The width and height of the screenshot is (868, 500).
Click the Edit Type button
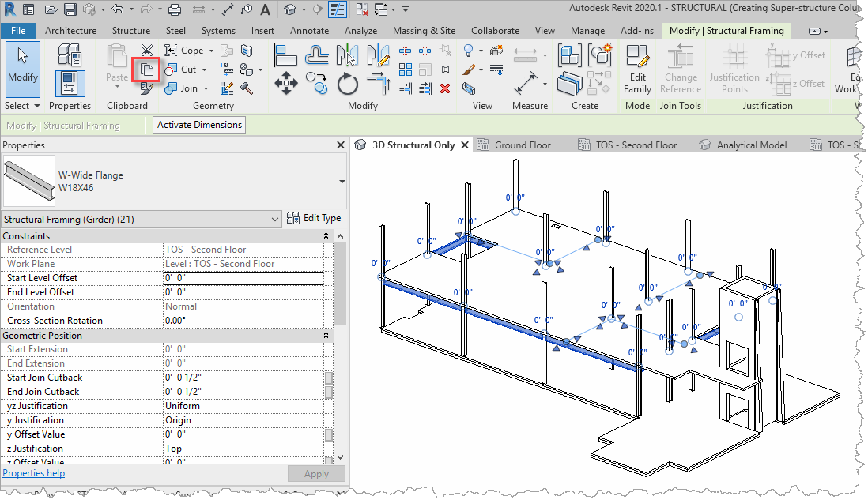click(x=314, y=219)
